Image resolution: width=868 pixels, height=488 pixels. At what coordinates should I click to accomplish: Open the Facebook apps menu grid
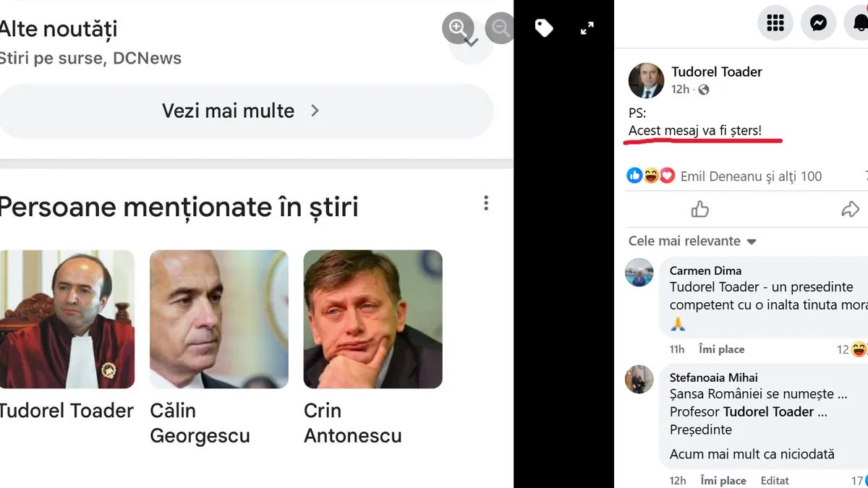tap(775, 23)
